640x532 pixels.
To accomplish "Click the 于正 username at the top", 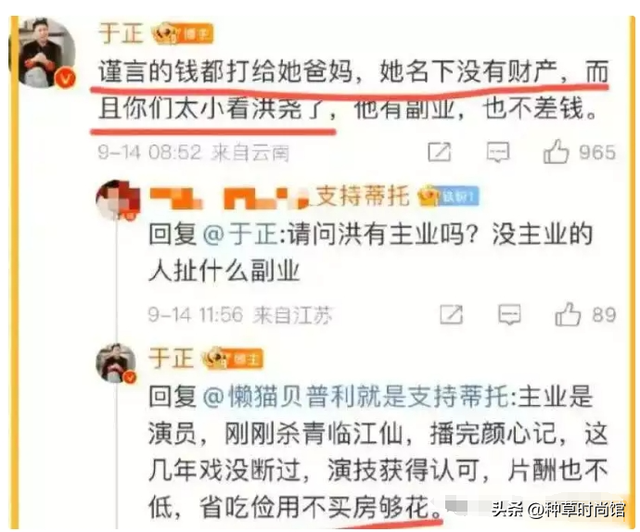I will pos(121,33).
